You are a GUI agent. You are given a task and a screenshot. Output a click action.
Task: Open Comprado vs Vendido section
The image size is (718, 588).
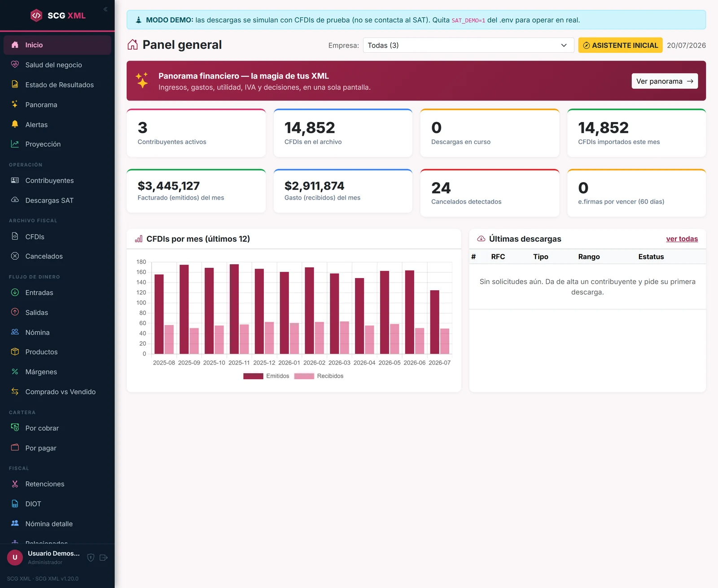(57, 392)
